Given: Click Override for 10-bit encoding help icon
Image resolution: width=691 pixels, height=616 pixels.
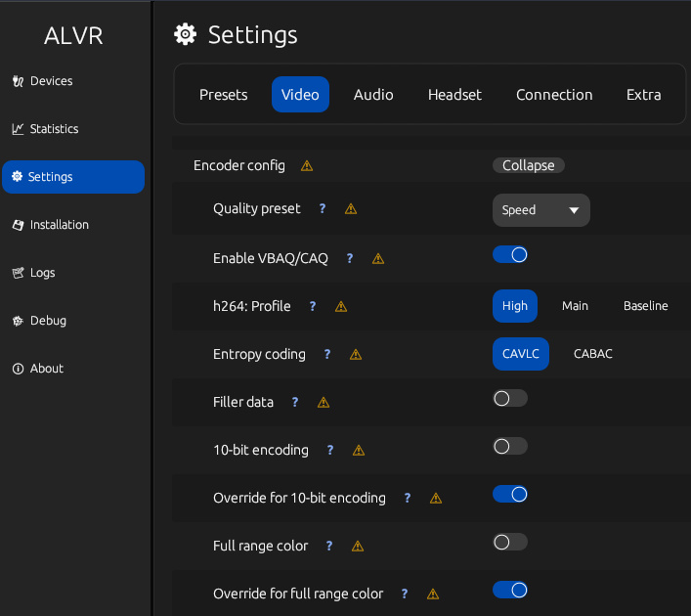Looking at the screenshot, I should tap(408, 498).
